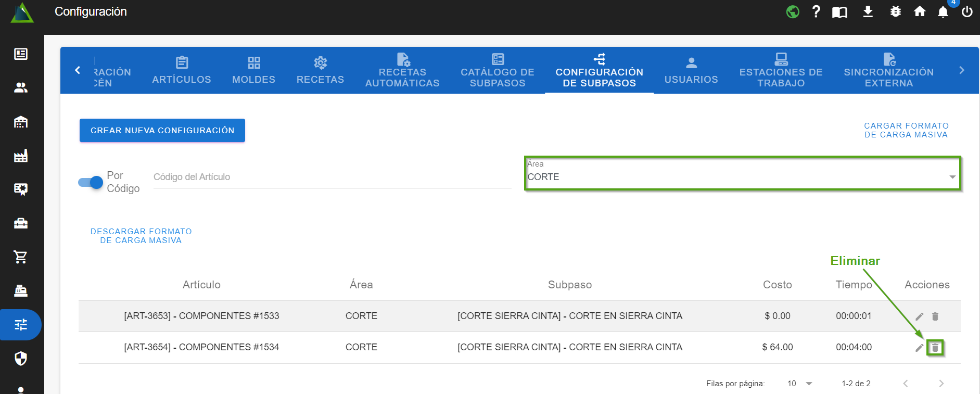Open the Recetas Automáticas tab
The image size is (980, 394).
pos(402,71)
